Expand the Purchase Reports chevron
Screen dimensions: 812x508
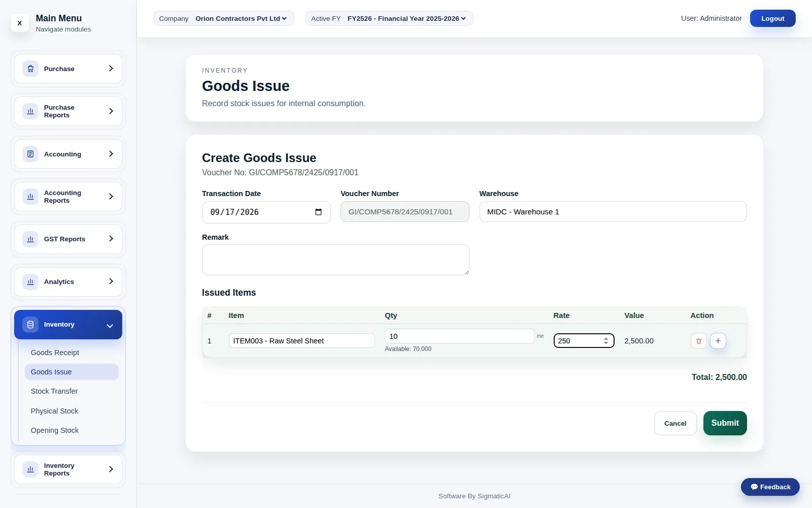click(111, 111)
